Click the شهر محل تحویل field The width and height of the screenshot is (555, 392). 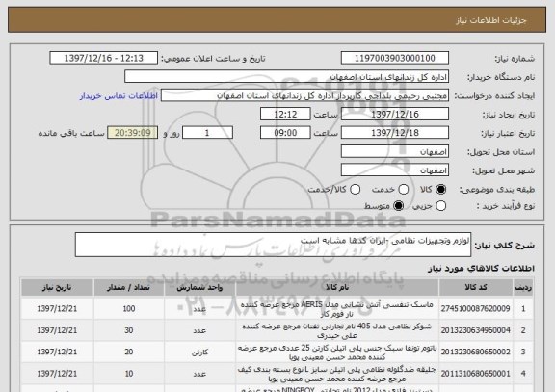pyautogui.click(x=395, y=170)
